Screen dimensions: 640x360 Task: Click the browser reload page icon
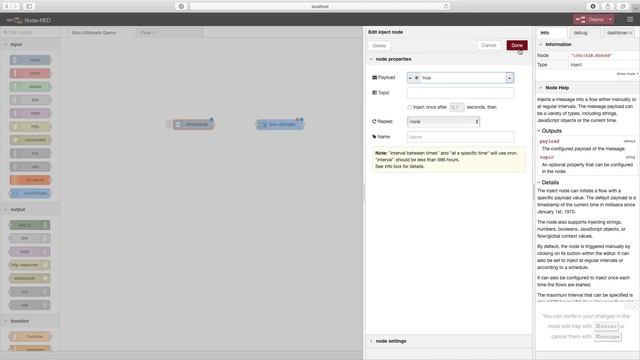(x=446, y=6)
